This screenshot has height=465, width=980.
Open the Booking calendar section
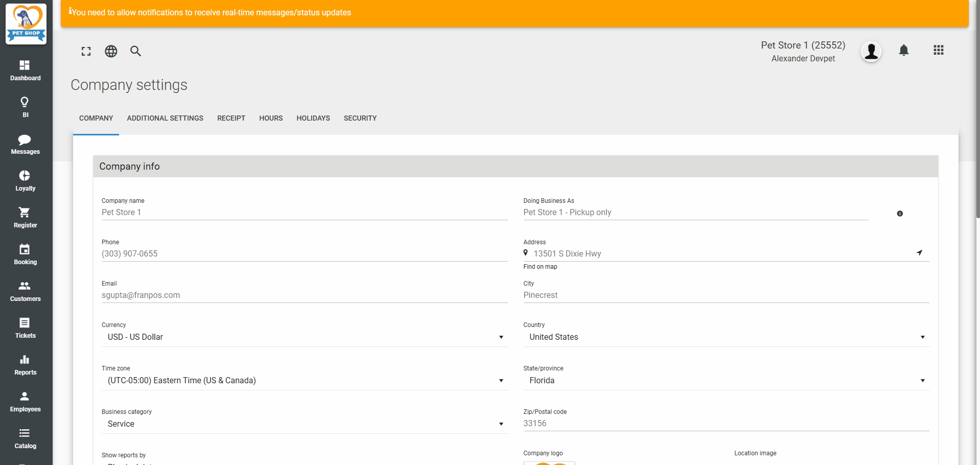pos(26,254)
